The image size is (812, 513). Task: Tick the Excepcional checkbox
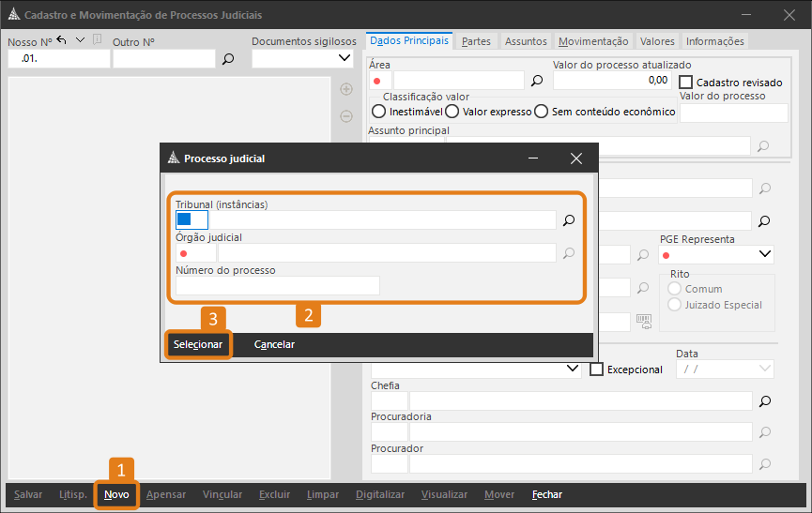[x=596, y=370]
